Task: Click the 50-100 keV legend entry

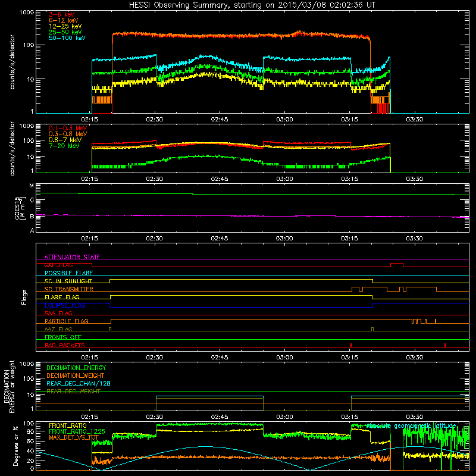Action: tap(67, 38)
